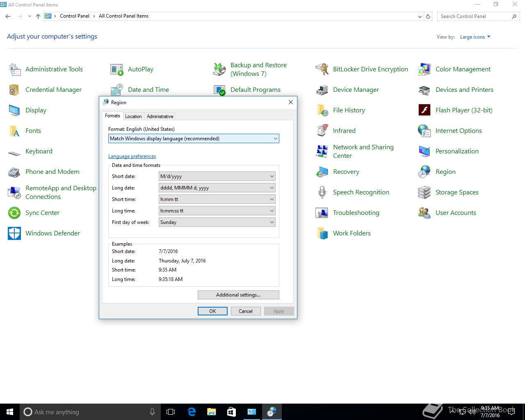Image resolution: width=525 pixels, height=420 pixels.
Task: Open Backup and Restore (Windows 7) icon
Action: [219, 69]
